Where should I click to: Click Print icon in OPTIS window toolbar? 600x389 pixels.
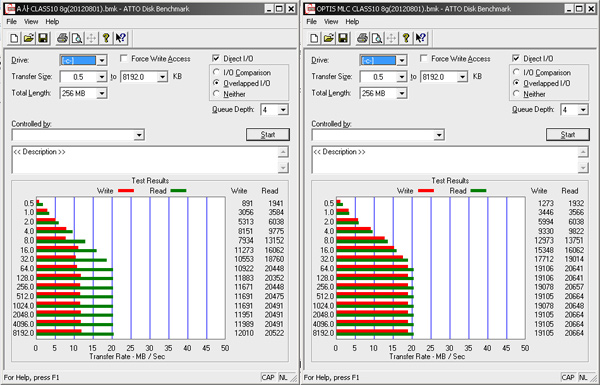pos(362,38)
